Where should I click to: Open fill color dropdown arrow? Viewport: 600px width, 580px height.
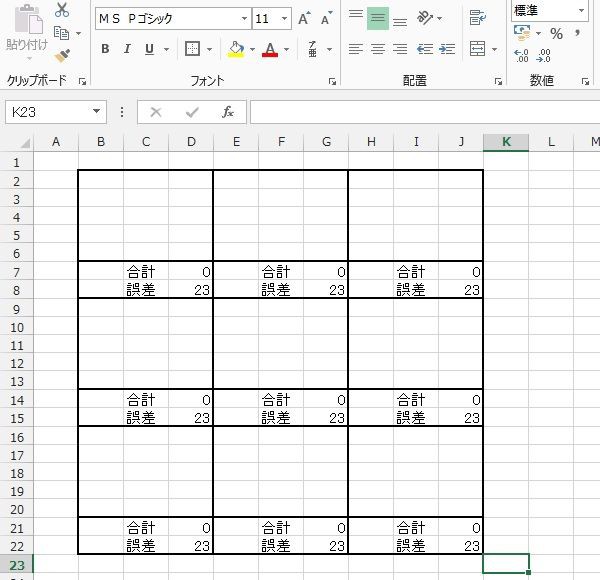252,49
